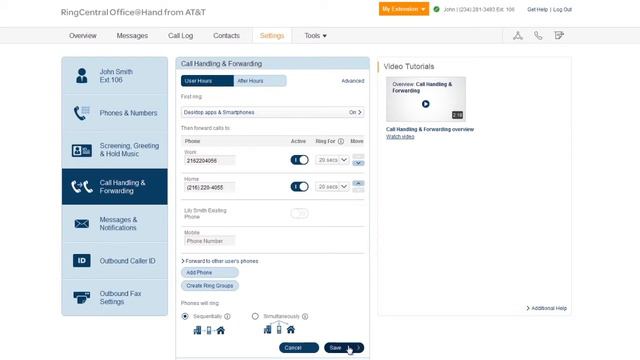Expand Desktop apps & Smartphones row
The width and height of the screenshot is (640, 360).
[x=273, y=112]
